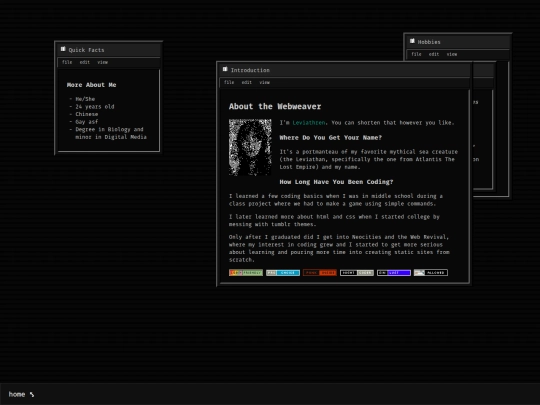This screenshot has height=405, width=540.
Task: Click the black and bright-blue badge
Action: 394,273
